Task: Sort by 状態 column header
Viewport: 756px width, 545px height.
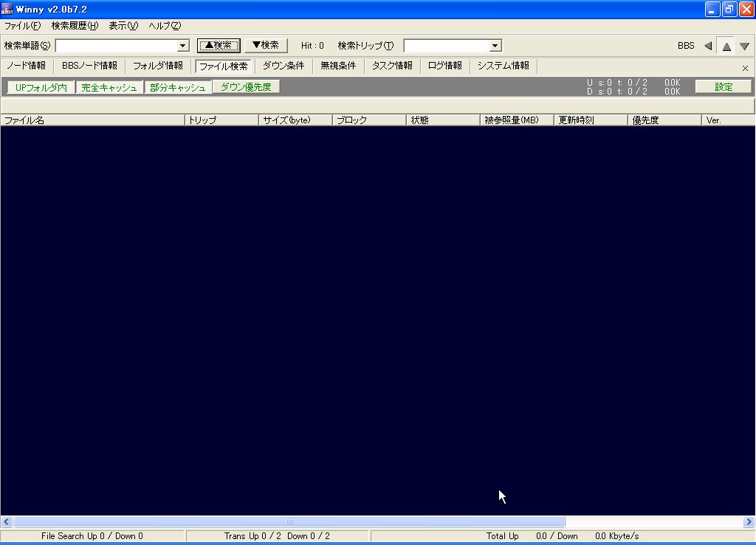Action: coord(443,120)
